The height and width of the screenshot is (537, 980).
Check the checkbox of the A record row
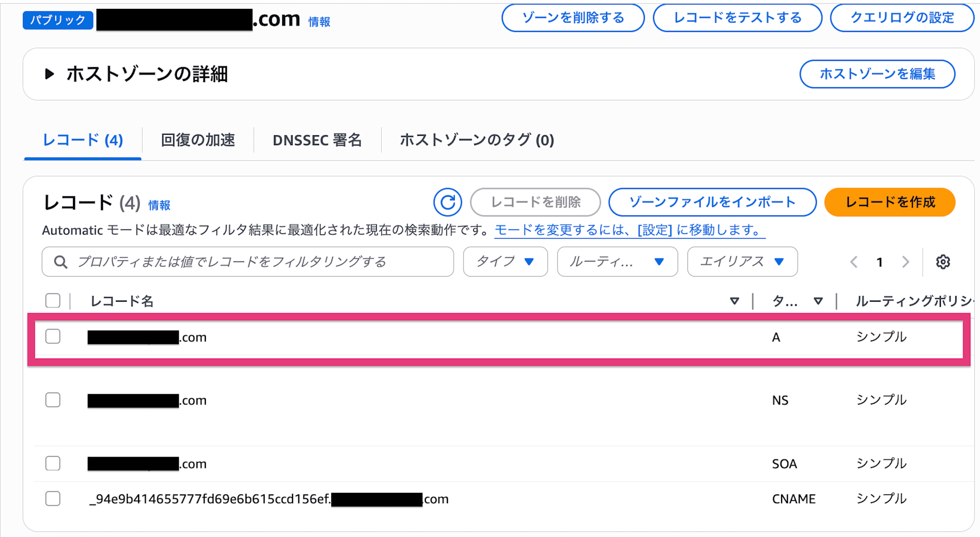pyautogui.click(x=52, y=337)
